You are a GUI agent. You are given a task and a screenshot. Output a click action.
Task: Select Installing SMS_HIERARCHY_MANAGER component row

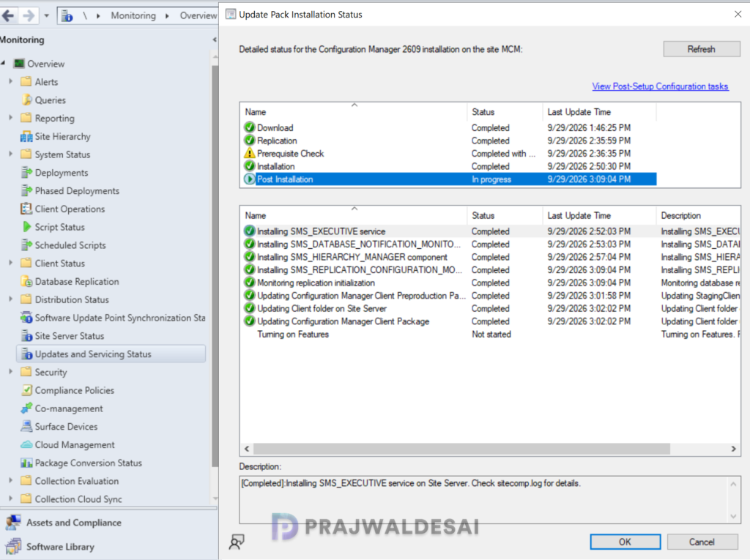tap(491, 257)
